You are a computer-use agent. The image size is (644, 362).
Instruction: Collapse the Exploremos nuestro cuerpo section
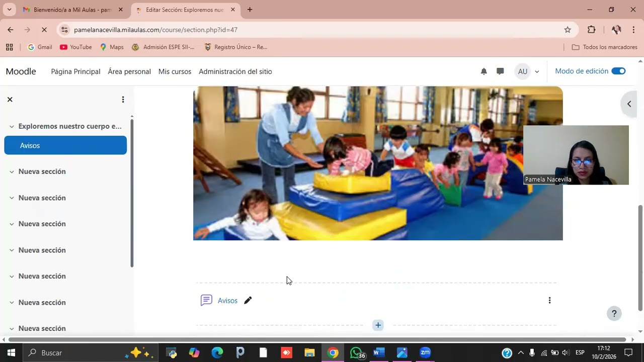pyautogui.click(x=12, y=126)
